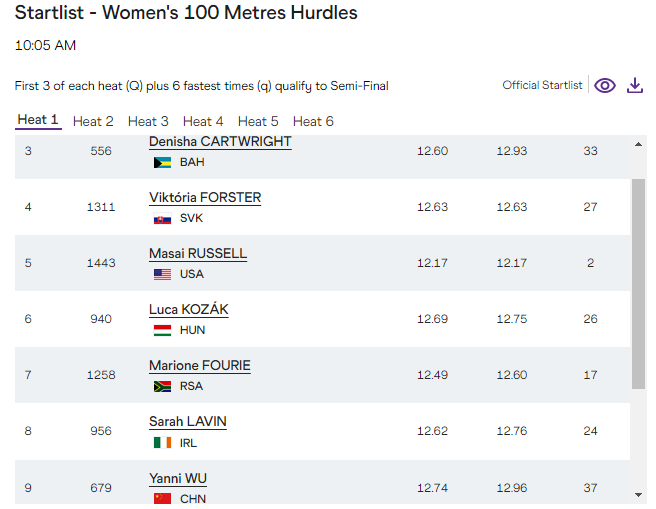Select the Heat 1 tab
The width and height of the screenshot is (656, 509).
coord(38,120)
